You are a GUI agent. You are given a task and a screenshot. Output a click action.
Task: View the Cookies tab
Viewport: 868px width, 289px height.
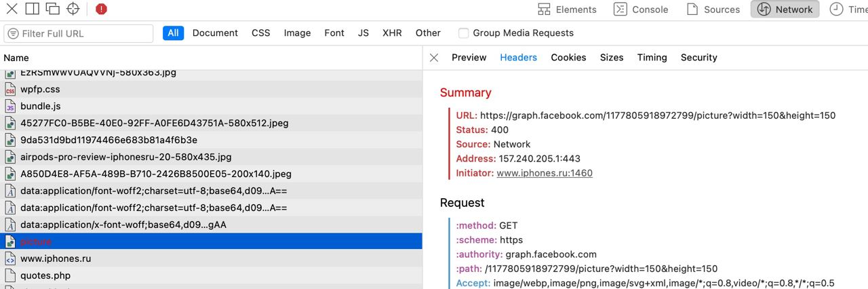point(568,58)
